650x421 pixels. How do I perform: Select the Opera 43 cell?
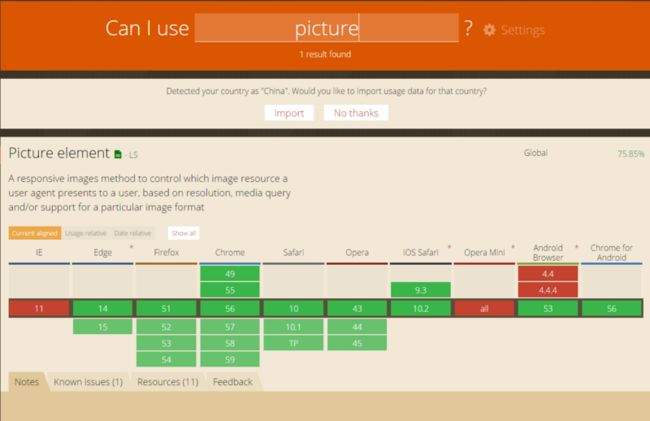357,309
